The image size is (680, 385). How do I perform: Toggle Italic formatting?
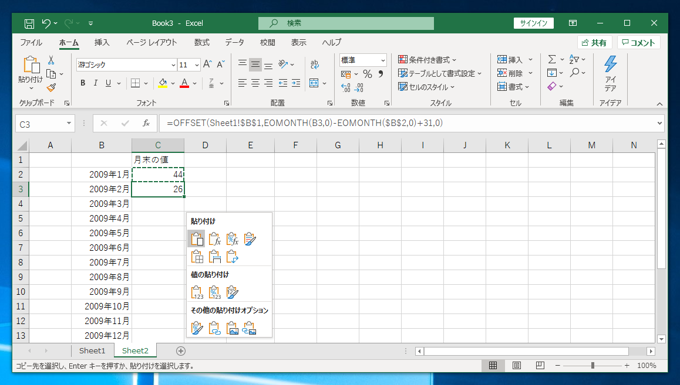[95, 83]
